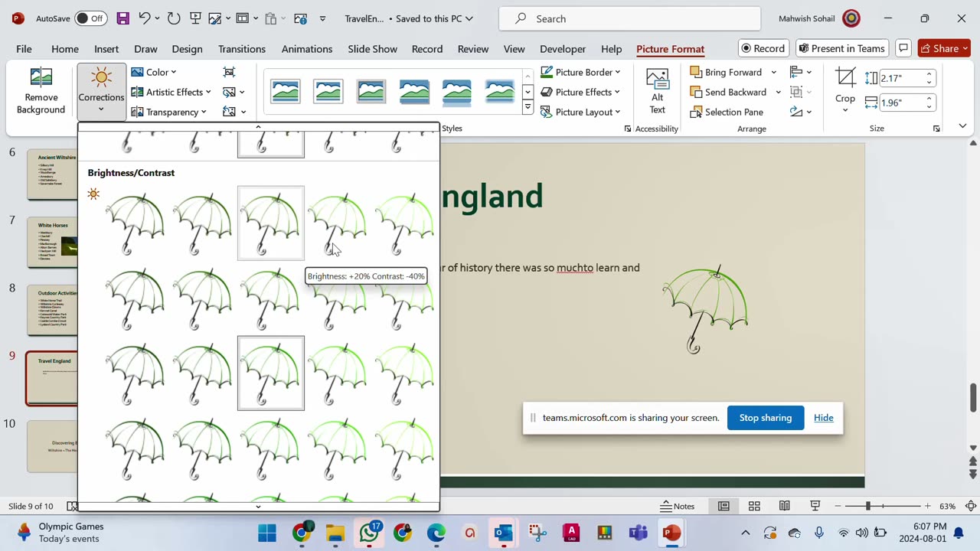980x551 pixels.
Task: Click the zoom in plus button
Action: (927, 506)
